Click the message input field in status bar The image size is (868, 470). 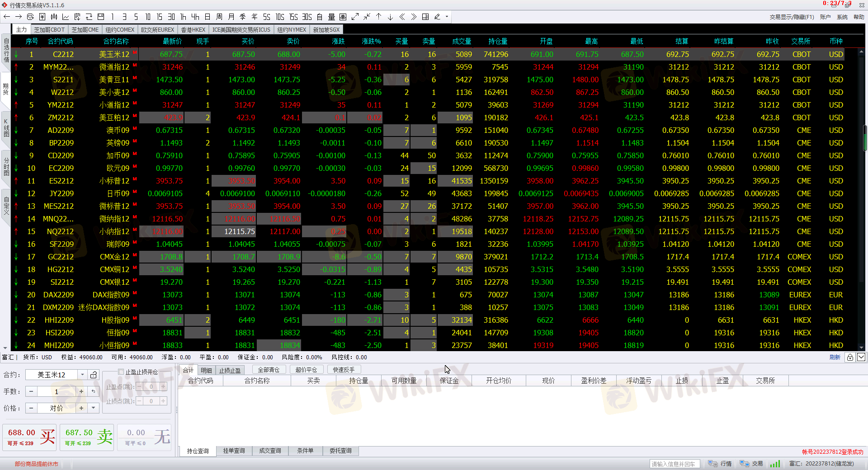[x=675, y=464]
